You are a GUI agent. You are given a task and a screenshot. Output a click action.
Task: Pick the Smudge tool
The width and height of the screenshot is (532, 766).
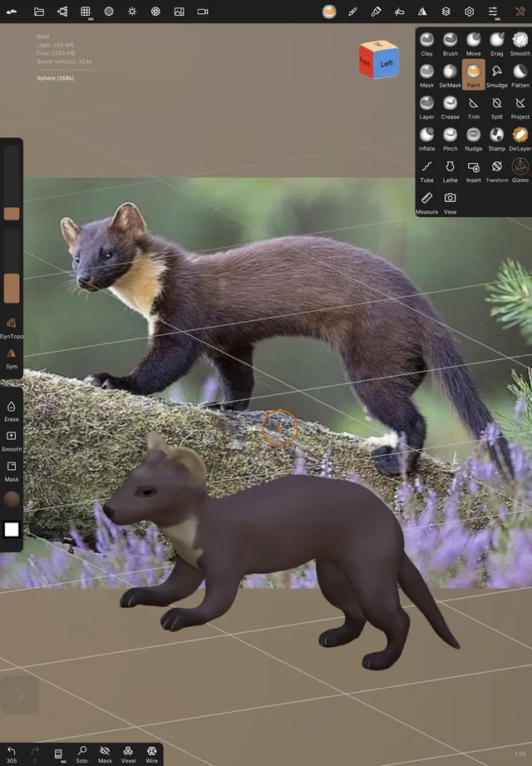click(x=497, y=75)
